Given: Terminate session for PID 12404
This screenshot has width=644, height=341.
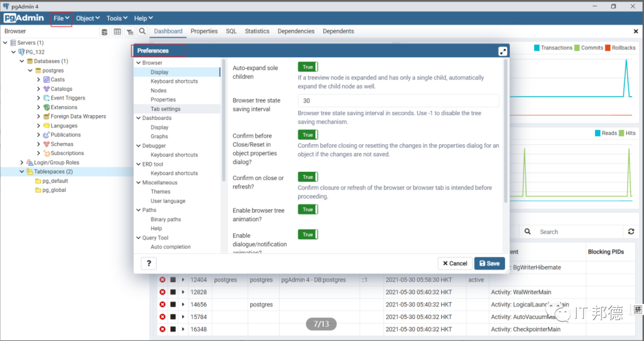Looking at the screenshot, I should pos(163,280).
